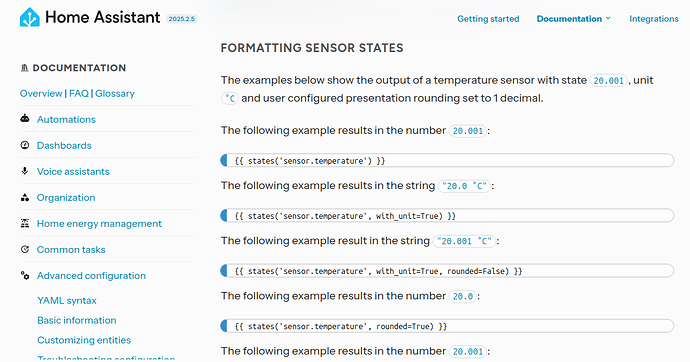
Task: Open the YAML syntax subpage
Action: point(67,300)
